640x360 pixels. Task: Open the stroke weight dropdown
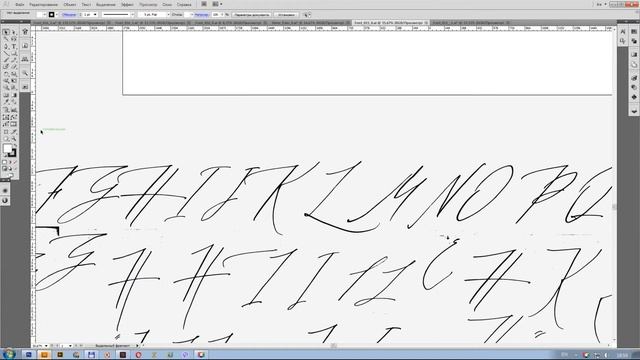pyautogui.click(x=95, y=15)
